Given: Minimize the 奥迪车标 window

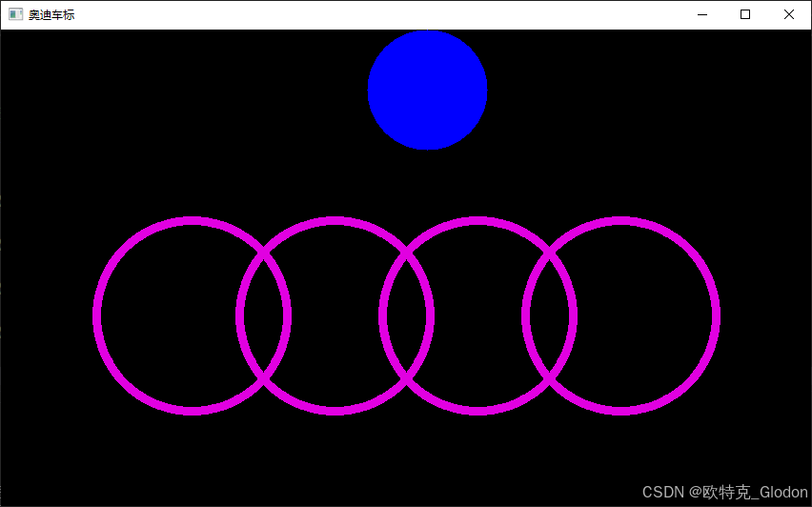Looking at the screenshot, I should click(x=702, y=14).
